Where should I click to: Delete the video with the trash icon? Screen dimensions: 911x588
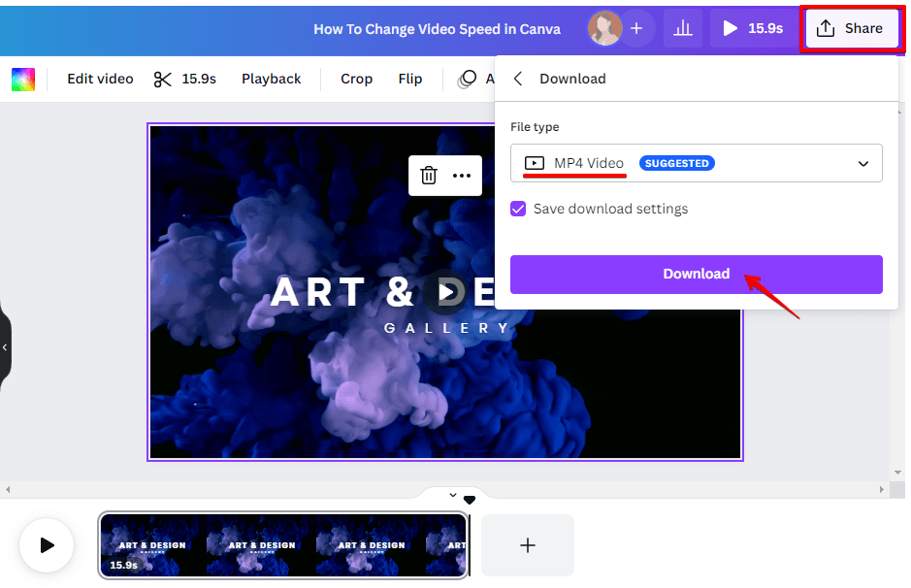pos(427,176)
